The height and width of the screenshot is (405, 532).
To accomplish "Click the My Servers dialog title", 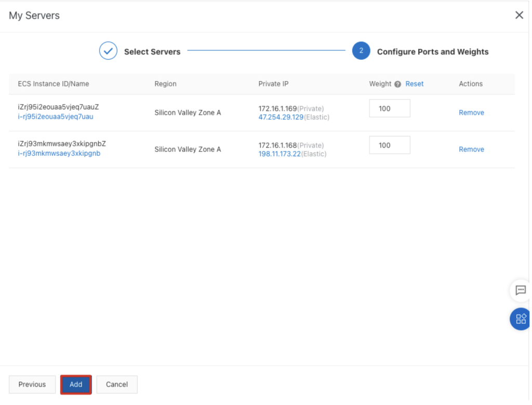I will pyautogui.click(x=34, y=16).
